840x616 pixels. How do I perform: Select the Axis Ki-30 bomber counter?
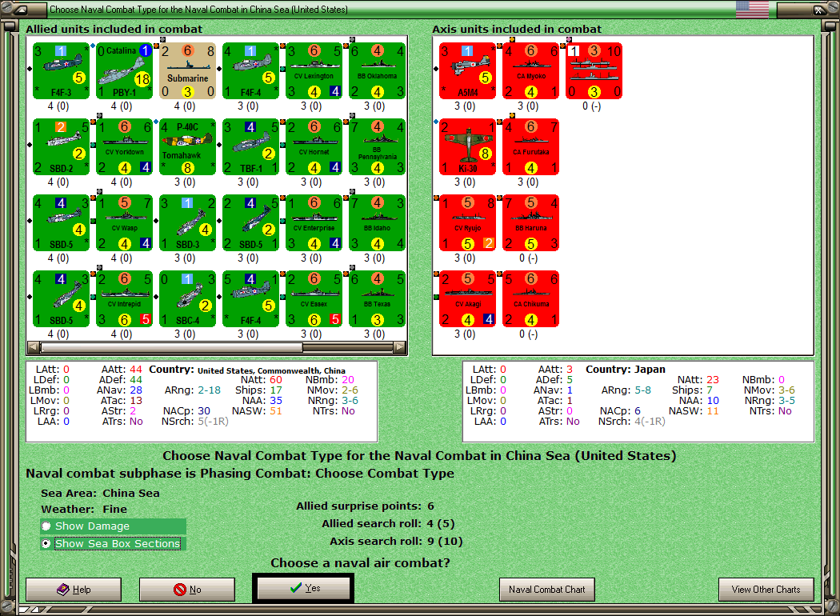click(468, 147)
